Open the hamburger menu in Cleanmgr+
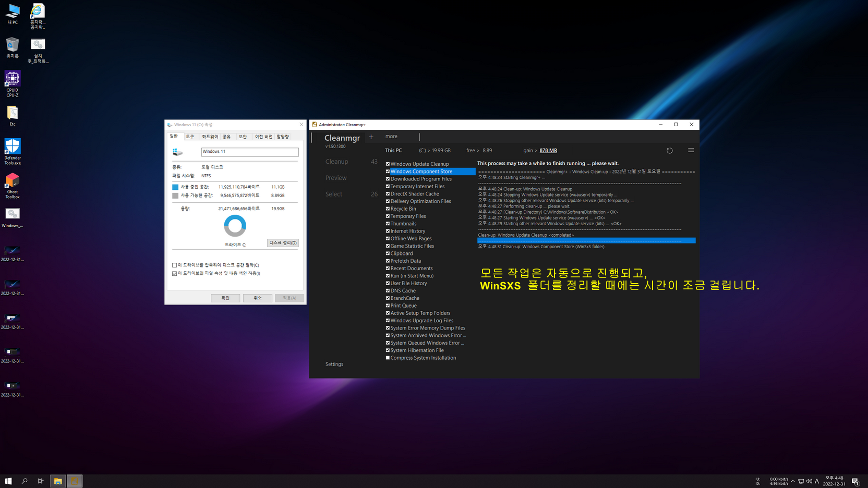The height and width of the screenshot is (488, 868). tap(691, 150)
